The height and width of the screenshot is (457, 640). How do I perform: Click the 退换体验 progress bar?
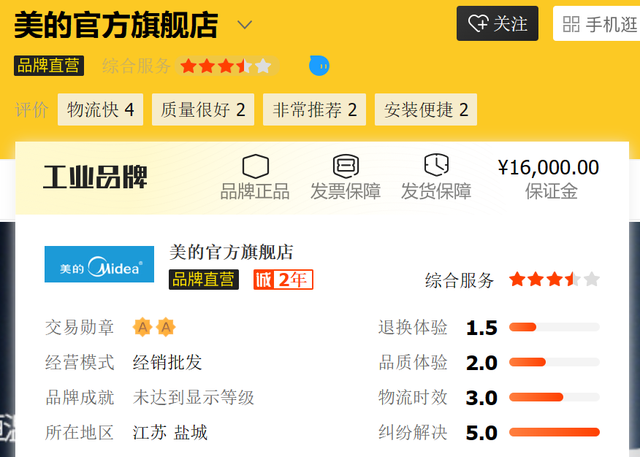pyautogui.click(x=554, y=327)
